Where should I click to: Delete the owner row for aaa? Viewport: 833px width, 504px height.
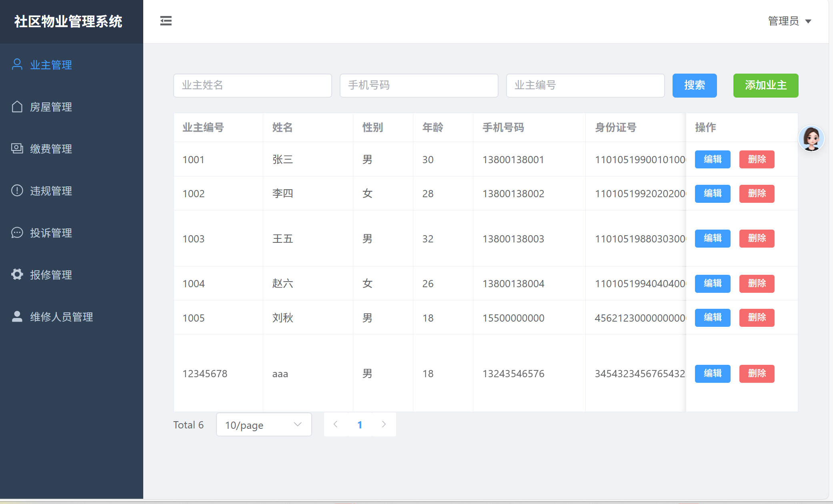pos(757,373)
